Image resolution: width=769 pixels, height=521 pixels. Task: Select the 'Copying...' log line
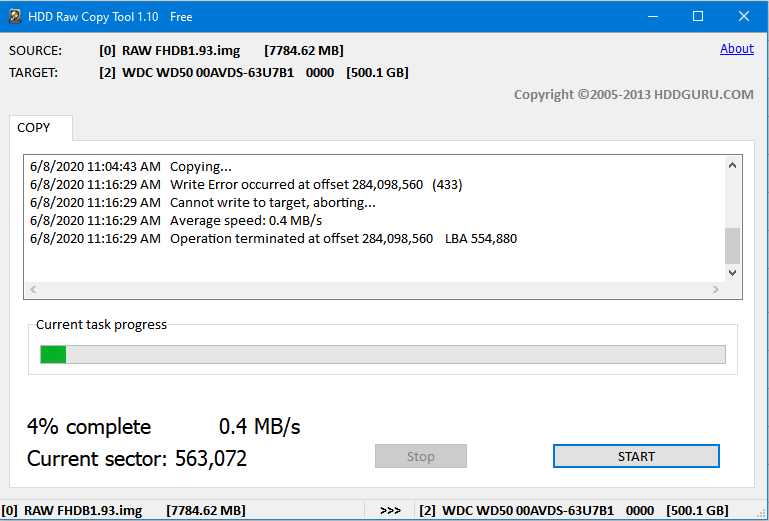click(131, 167)
